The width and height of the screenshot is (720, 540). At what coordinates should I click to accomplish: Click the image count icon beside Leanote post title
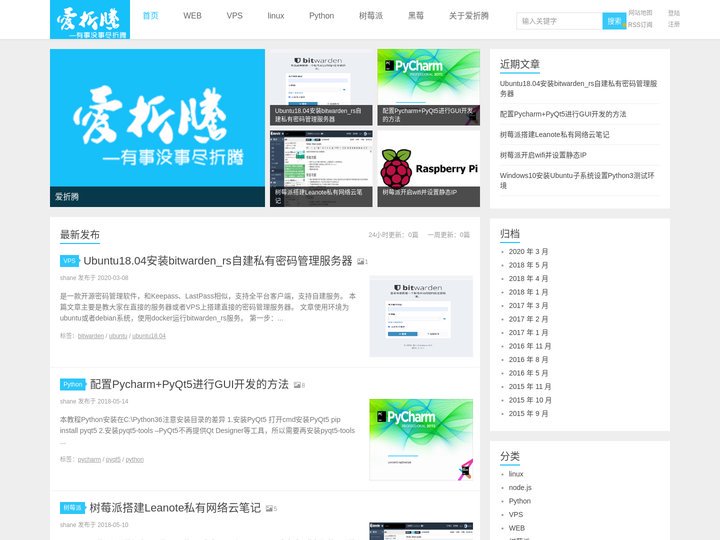(x=271, y=509)
